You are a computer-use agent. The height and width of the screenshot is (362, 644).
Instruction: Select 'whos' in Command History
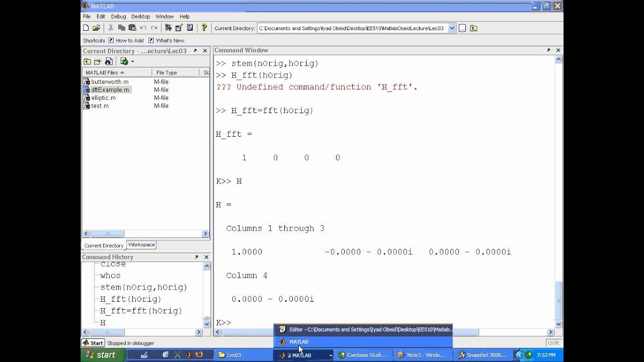click(x=110, y=276)
